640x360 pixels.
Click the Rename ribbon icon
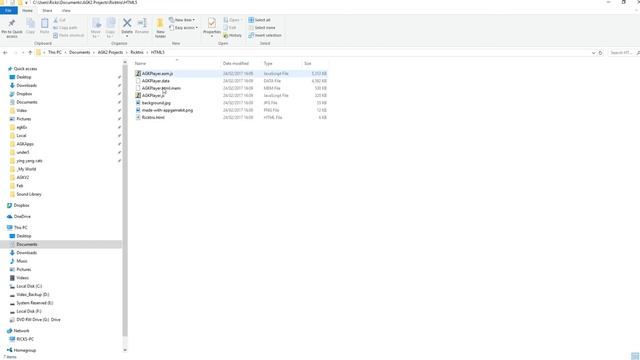pos(142,23)
